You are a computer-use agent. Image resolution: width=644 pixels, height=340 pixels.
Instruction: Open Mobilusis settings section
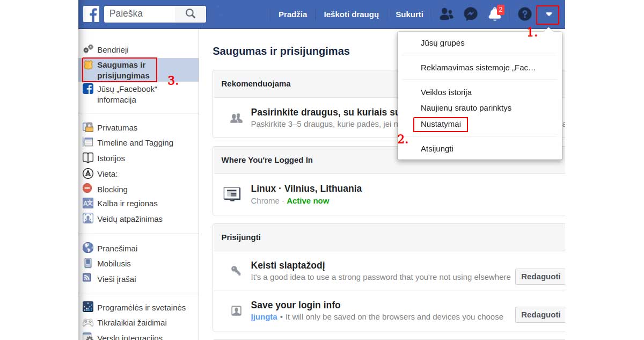(x=114, y=264)
